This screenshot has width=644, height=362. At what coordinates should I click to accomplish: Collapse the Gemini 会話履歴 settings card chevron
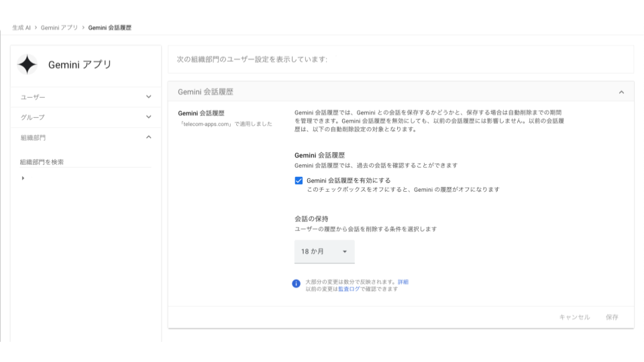621,92
